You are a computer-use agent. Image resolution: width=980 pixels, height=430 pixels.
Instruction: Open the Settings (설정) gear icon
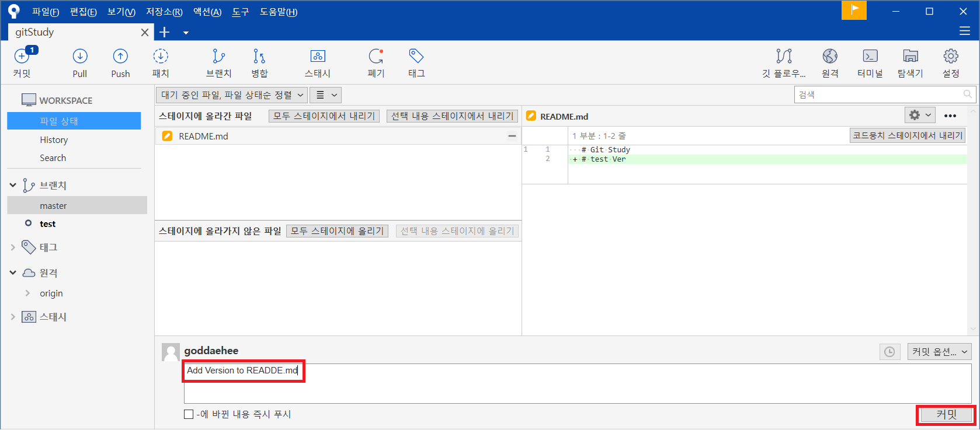[951, 56]
